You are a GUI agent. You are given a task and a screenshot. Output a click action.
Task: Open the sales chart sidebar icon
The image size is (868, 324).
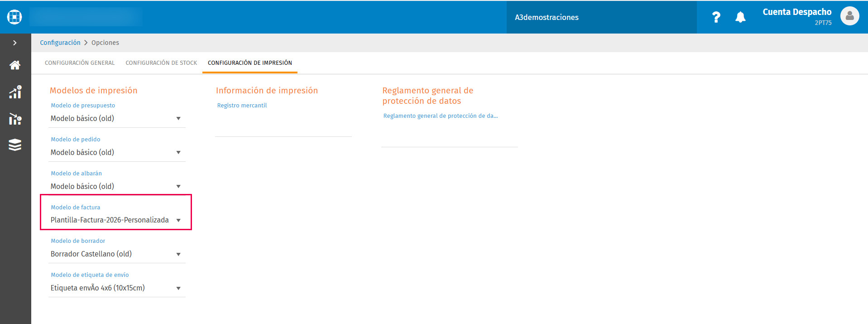pos(15,92)
